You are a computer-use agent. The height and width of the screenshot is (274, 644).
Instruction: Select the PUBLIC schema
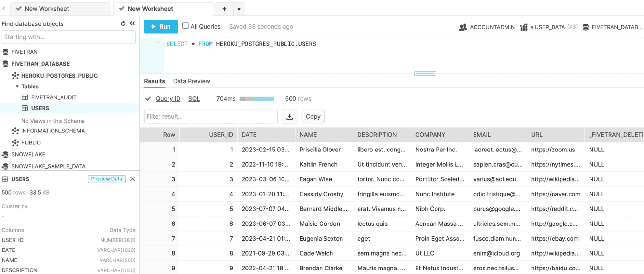point(31,143)
